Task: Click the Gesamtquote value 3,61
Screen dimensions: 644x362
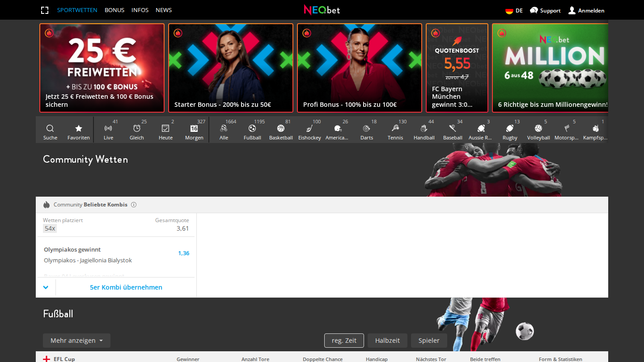Action: 182,228
